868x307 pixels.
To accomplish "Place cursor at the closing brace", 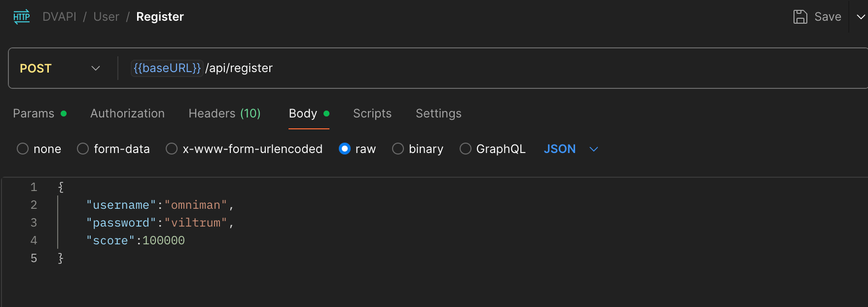I will [x=61, y=258].
